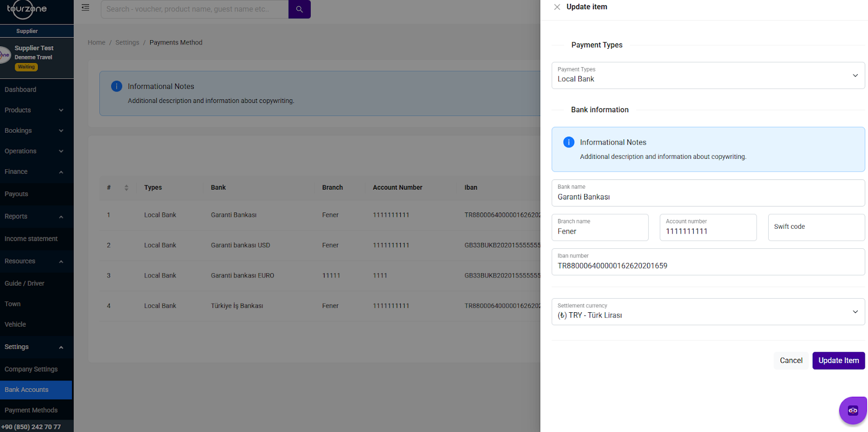Screen dimensions: 868x432
Task: Open the chat assistant bubble icon
Action: [853, 410]
